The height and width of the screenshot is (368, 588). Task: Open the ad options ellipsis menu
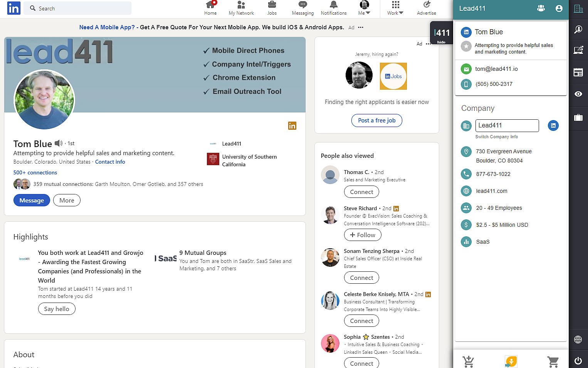(x=360, y=27)
